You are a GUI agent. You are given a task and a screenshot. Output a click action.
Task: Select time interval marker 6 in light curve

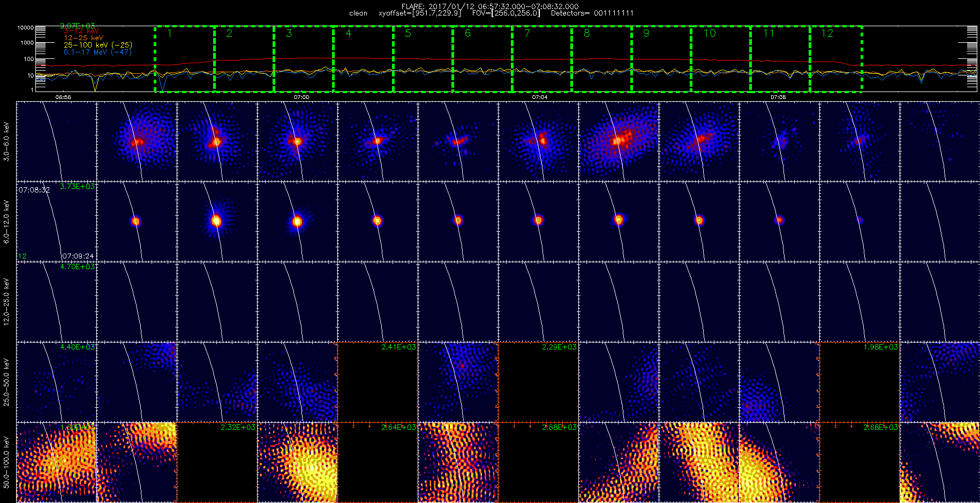pos(468,34)
